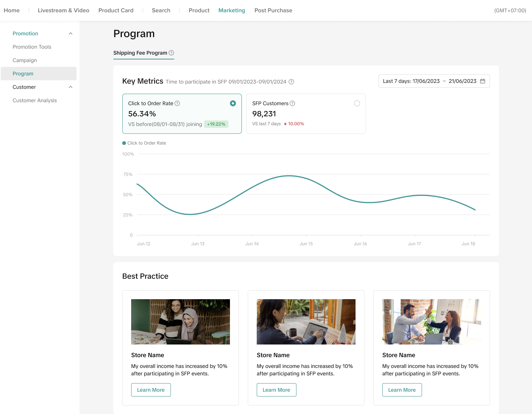Image resolution: width=532 pixels, height=414 pixels.
Task: Open Campaign in the sidebar
Action: (x=25, y=60)
